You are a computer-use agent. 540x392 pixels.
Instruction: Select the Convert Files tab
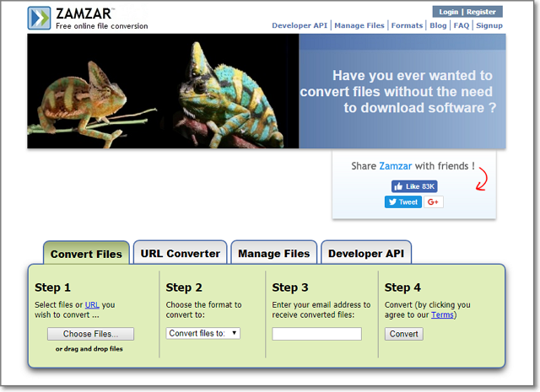click(x=86, y=254)
